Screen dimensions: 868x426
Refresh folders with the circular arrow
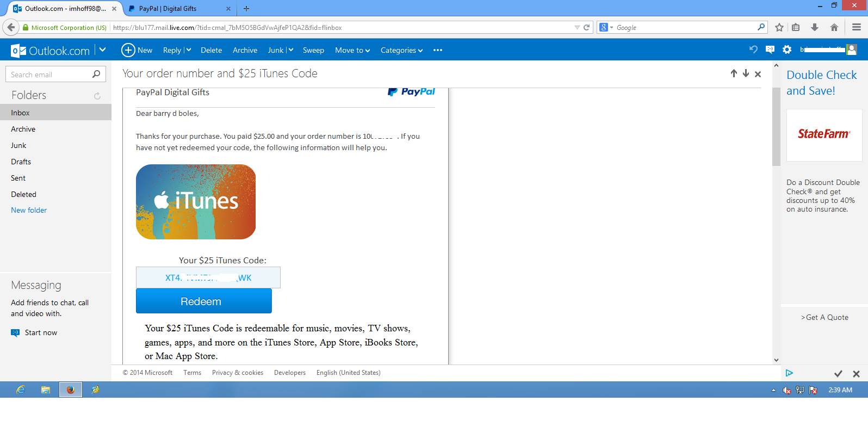(97, 96)
